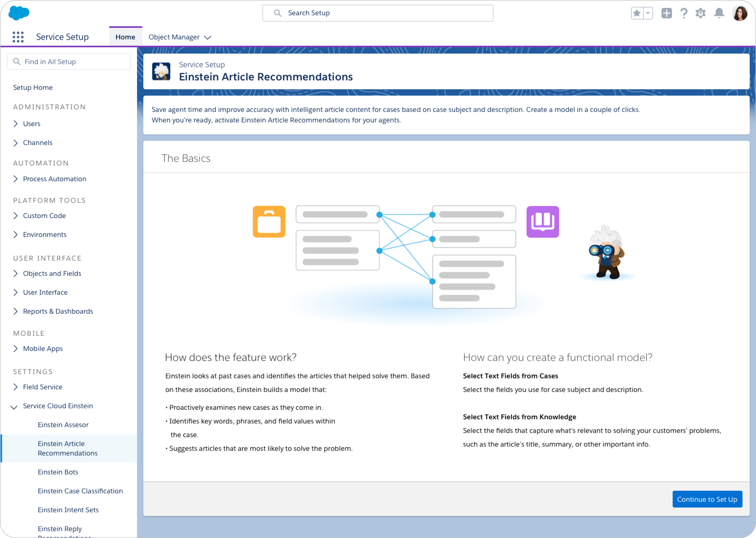Open Einstein Case Classification
The width and height of the screenshot is (756, 538).
click(80, 491)
